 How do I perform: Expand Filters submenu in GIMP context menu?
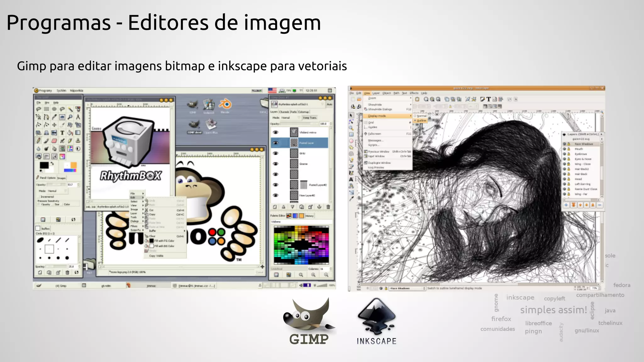(x=136, y=226)
